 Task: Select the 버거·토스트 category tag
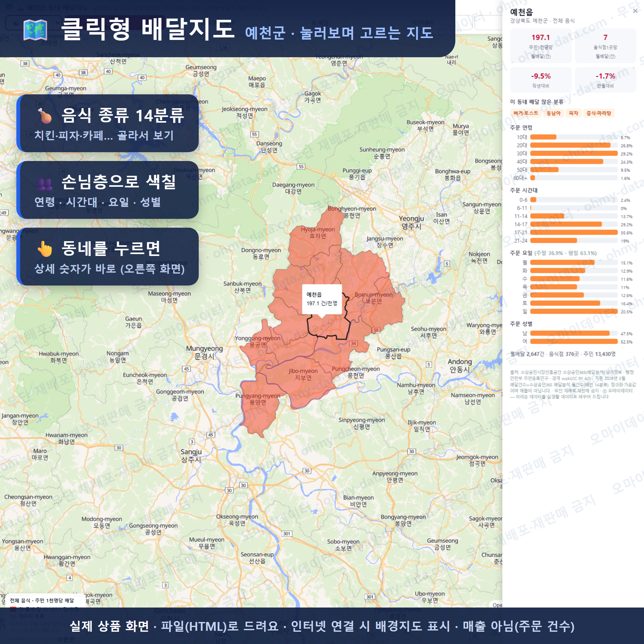pos(526,113)
